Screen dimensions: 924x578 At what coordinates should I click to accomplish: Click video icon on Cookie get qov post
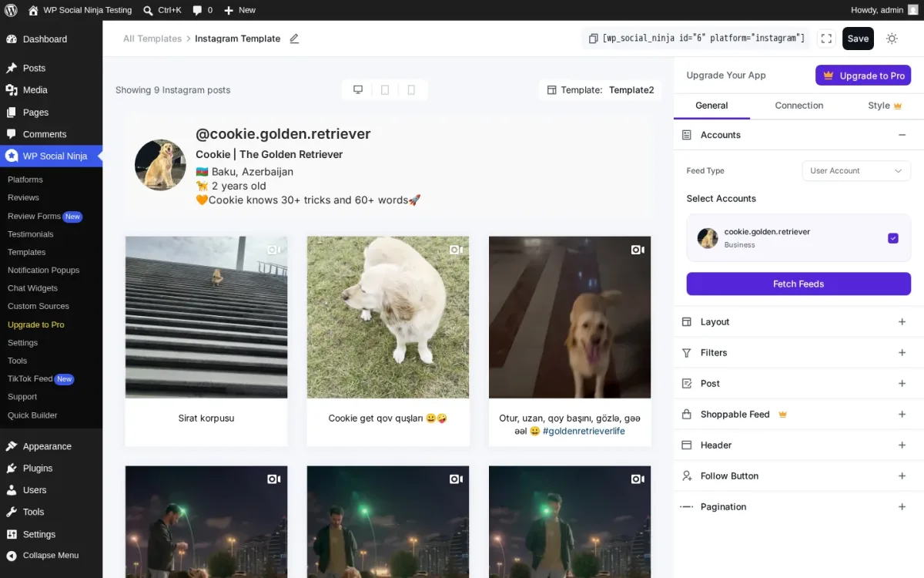[x=455, y=250]
